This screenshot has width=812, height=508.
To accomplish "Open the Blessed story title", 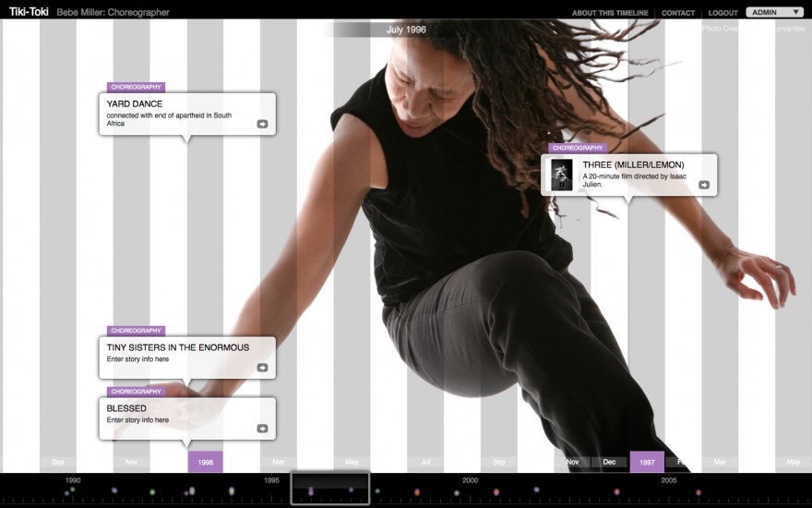I will [126, 408].
